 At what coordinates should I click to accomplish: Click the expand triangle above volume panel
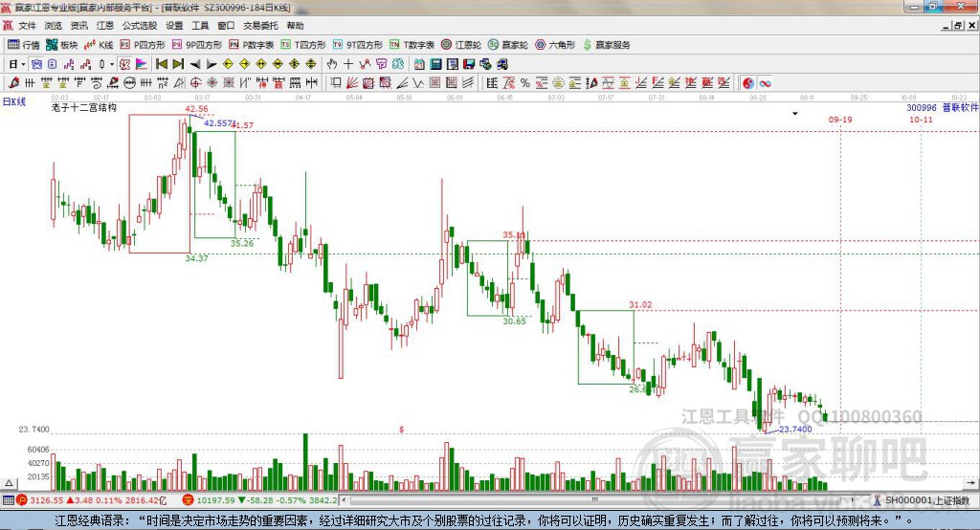click(x=9, y=483)
